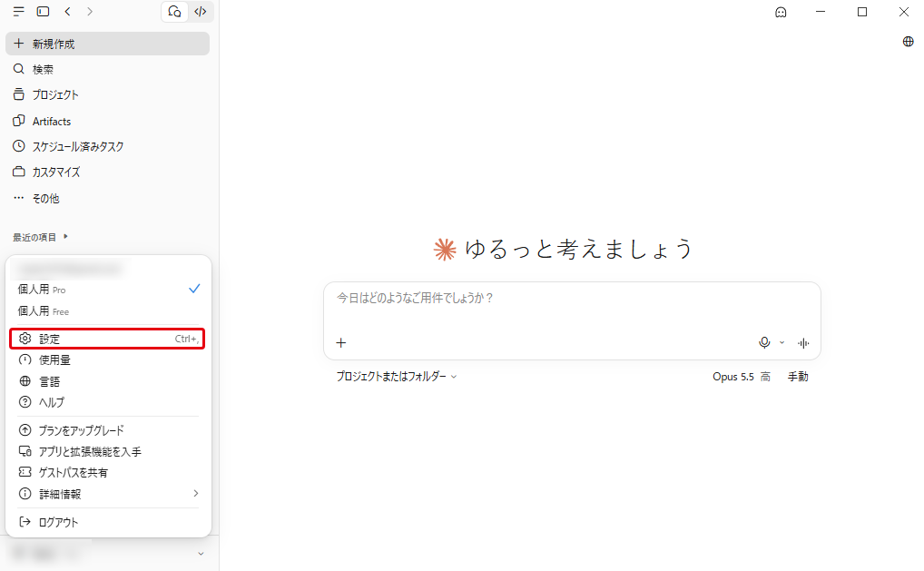The height and width of the screenshot is (571, 924).
Task: Open ヘルプ menu entry
Action: coord(108,402)
